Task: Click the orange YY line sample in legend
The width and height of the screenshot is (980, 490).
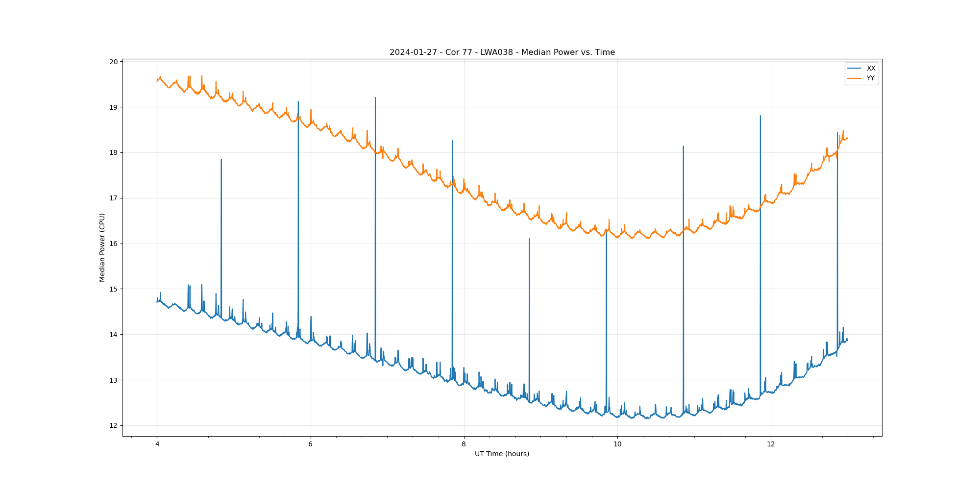Action: coord(855,78)
